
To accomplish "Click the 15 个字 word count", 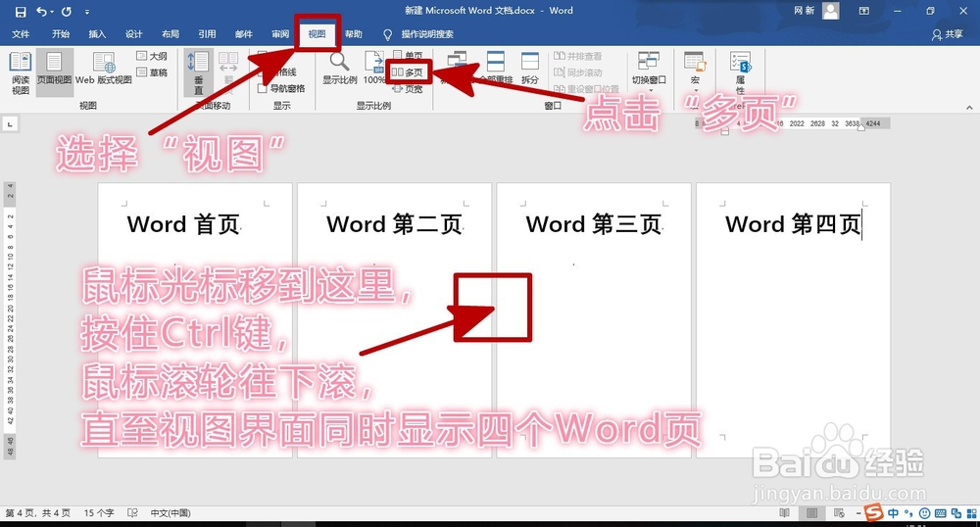I will 99,513.
